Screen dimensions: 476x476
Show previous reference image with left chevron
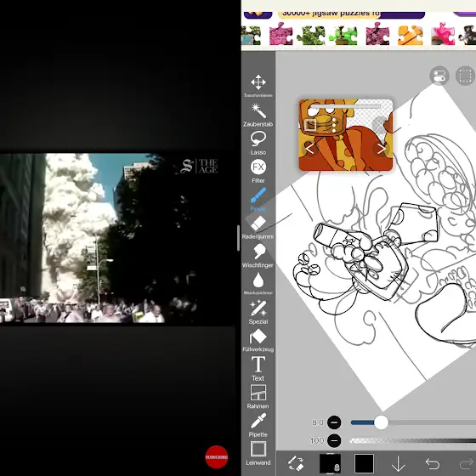coord(309,149)
